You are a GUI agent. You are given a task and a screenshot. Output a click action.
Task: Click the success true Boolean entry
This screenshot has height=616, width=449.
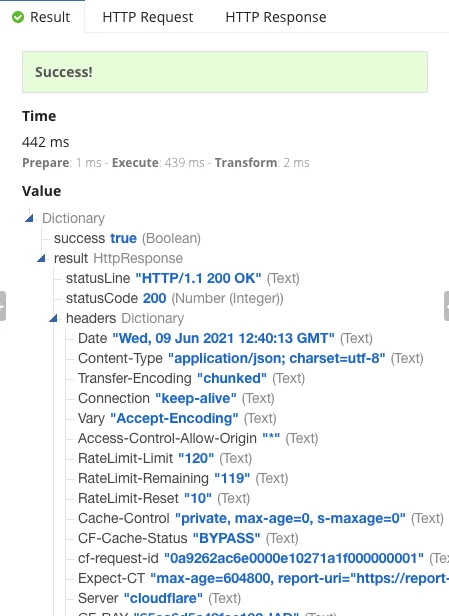127,238
